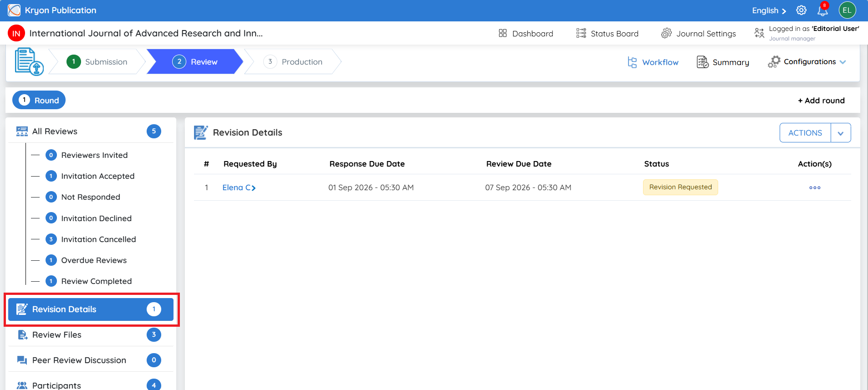Open the Summary view
868x390 pixels.
(723, 62)
